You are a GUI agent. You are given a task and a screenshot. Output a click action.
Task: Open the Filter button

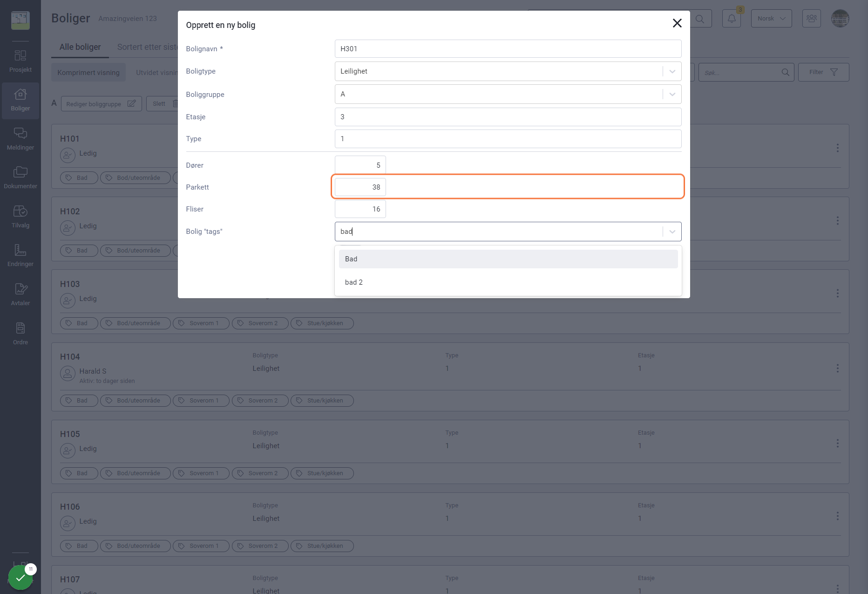[x=824, y=72]
